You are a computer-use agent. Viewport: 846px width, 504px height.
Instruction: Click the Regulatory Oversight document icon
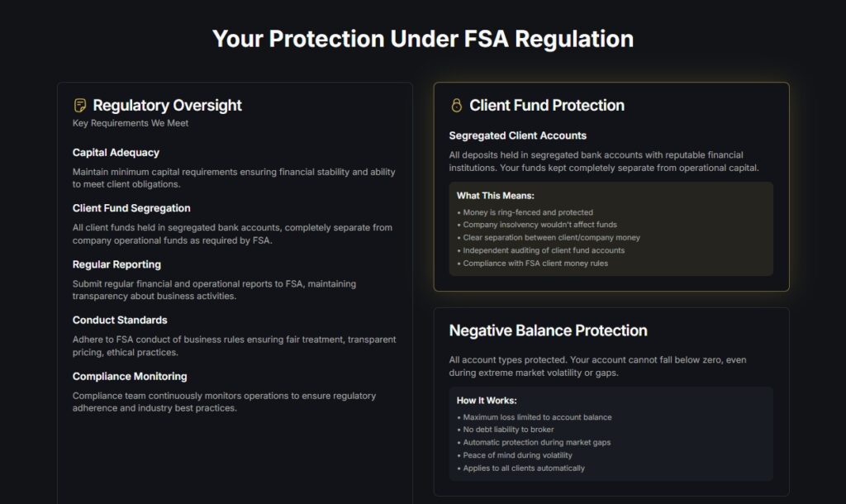click(x=80, y=106)
